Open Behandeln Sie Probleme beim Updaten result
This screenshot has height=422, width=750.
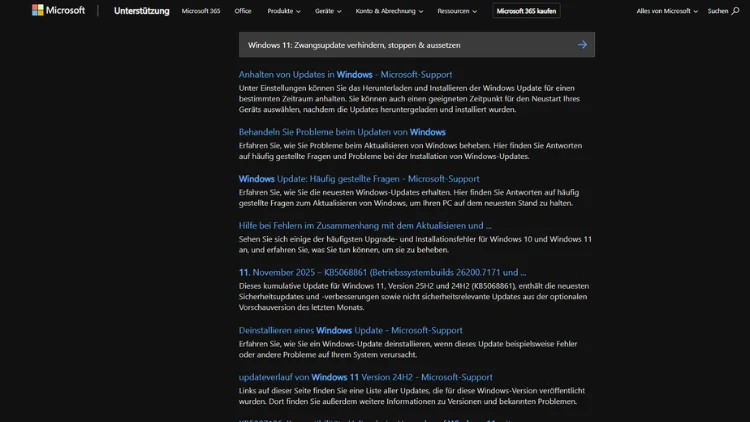pyautogui.click(x=342, y=132)
